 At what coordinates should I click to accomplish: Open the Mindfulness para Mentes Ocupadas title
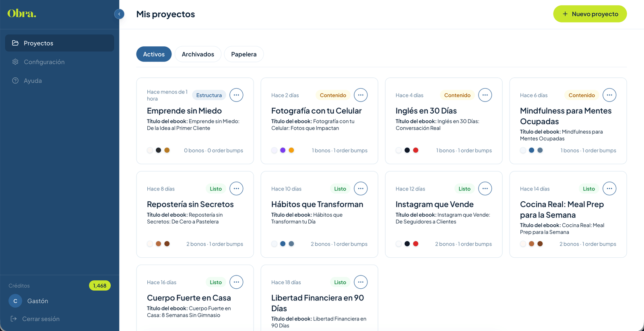[x=566, y=116]
